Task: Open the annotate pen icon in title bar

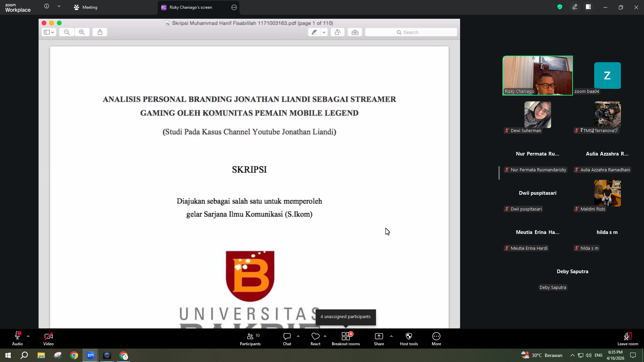Action: click(575, 7)
